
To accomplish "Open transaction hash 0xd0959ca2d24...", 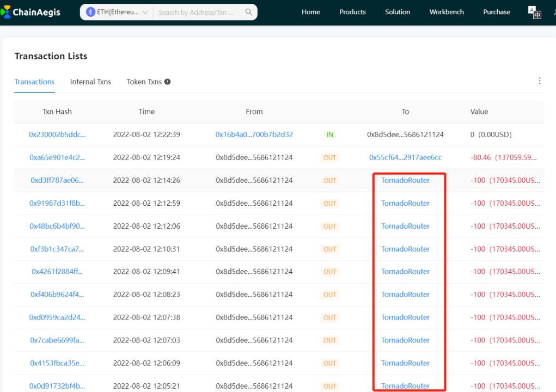I will tap(57, 317).
